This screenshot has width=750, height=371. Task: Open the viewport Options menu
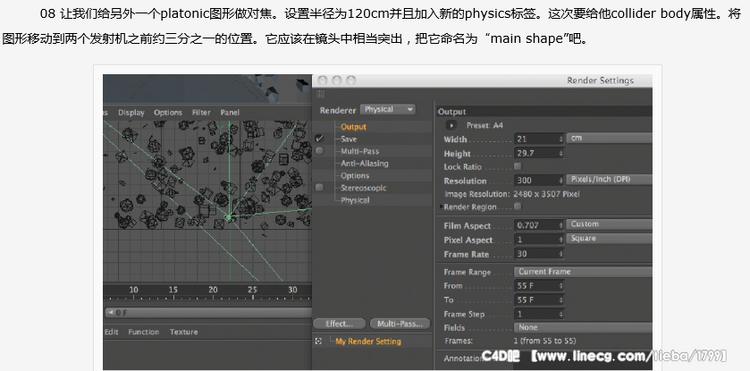tap(168, 113)
